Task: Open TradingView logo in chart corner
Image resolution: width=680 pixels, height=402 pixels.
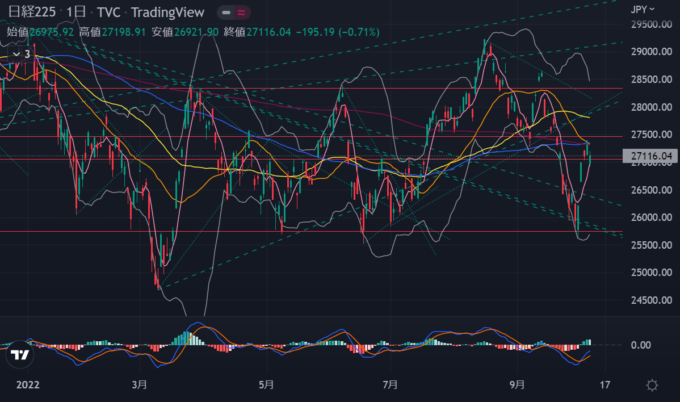Action: (19, 355)
